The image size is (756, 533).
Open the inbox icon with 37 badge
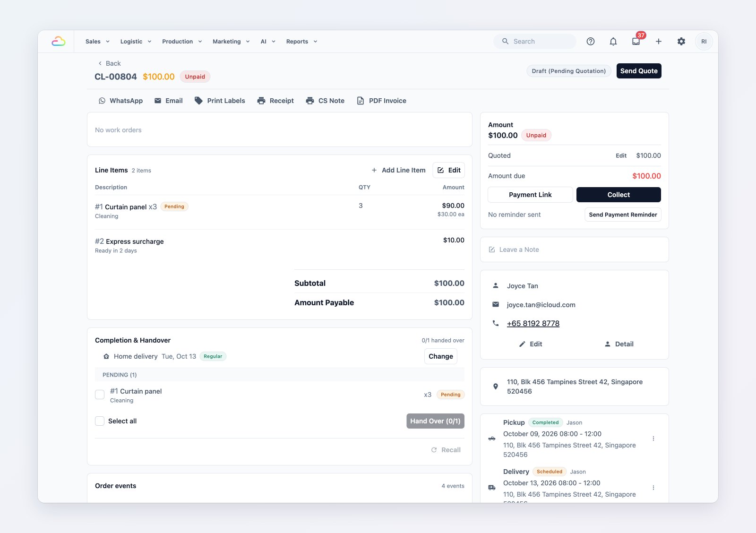[x=636, y=42]
